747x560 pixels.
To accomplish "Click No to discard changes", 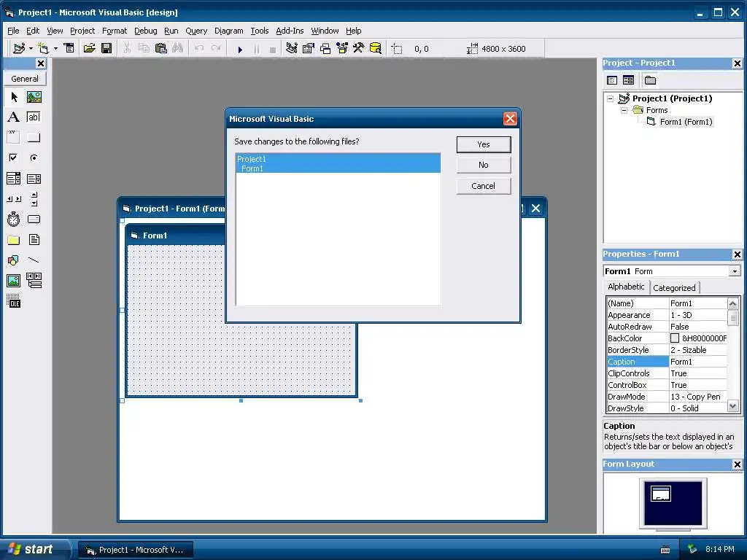I will pyautogui.click(x=483, y=165).
